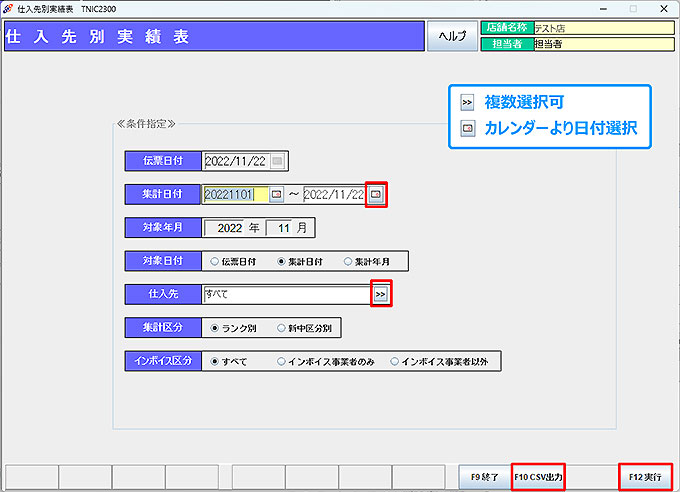Screen dimensions: 680x492
Task: Focus the 伝票日付 date field
Action: (236, 161)
